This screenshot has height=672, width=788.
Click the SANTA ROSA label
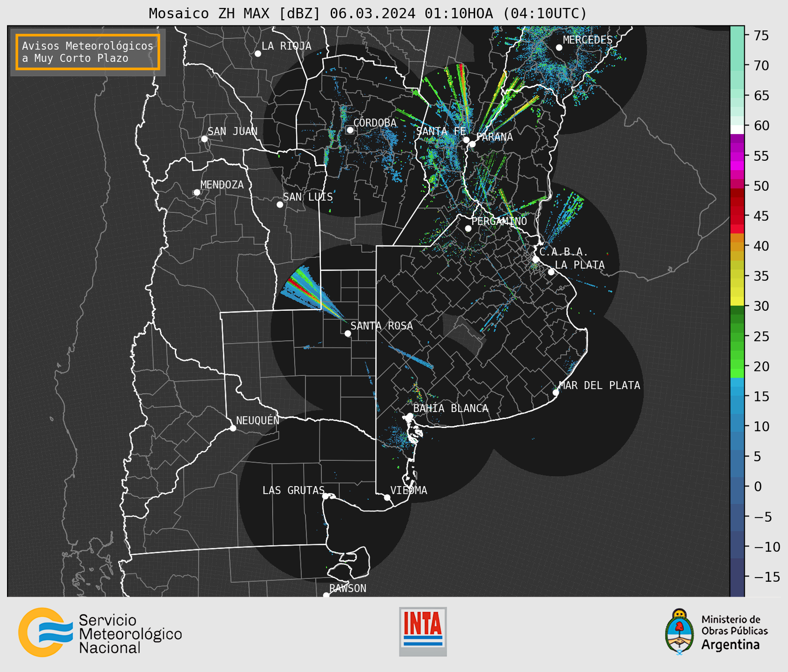pyautogui.click(x=382, y=326)
